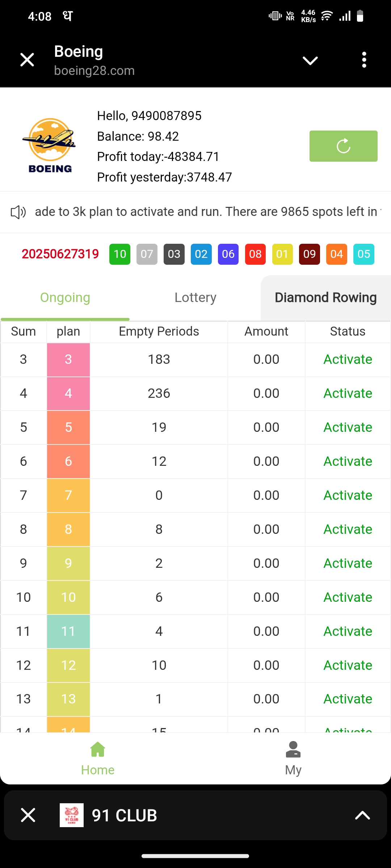Switch to the Lottery tab
Image resolution: width=391 pixels, height=868 pixels.
click(x=195, y=298)
